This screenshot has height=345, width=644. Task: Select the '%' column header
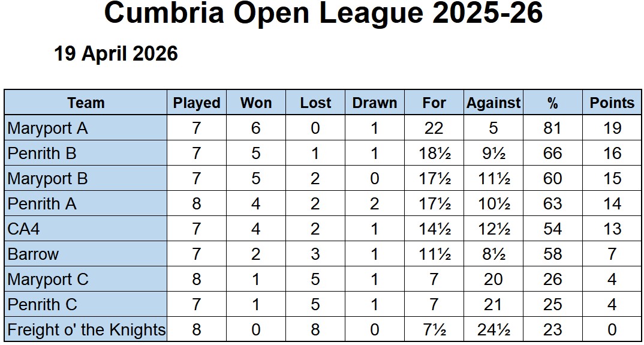(x=552, y=103)
